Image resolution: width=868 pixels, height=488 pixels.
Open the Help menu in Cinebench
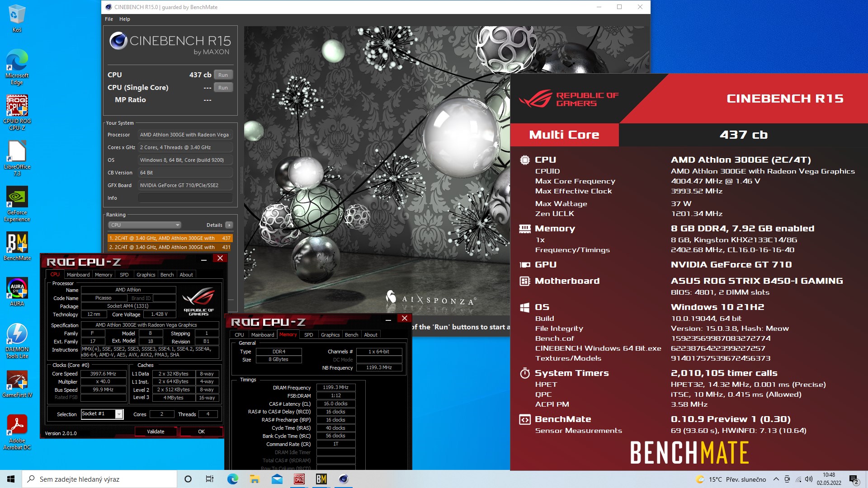125,19
